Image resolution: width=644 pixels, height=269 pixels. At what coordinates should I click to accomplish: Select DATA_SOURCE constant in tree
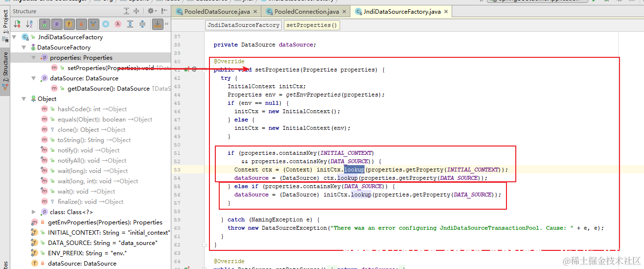pyautogui.click(x=103, y=243)
